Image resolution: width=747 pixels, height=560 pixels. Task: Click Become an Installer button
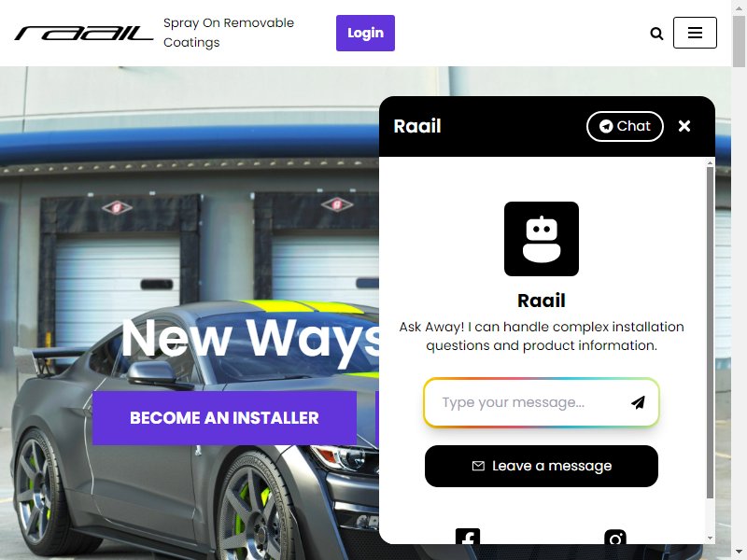(224, 417)
